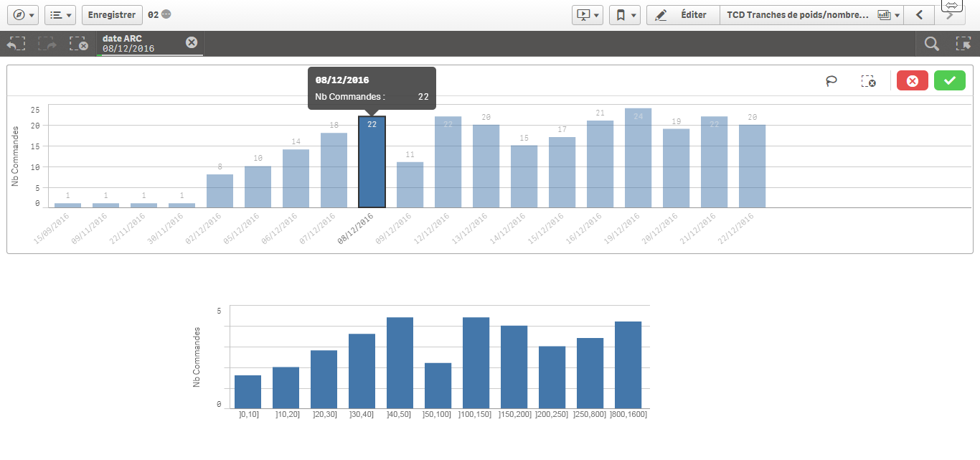
Task: Click the ]40,50] bar in lower chart
Action: [400, 362]
